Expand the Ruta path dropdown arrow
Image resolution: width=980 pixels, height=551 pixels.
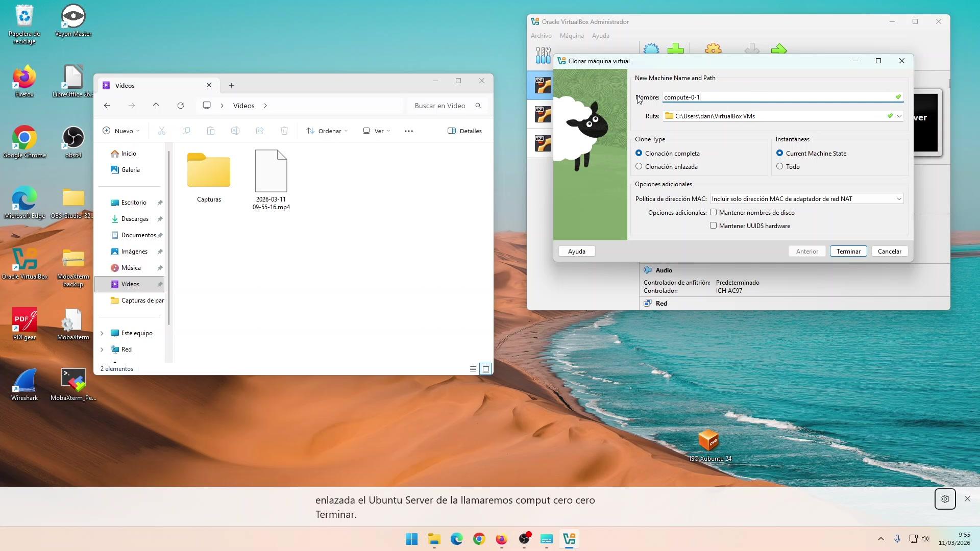pos(899,116)
